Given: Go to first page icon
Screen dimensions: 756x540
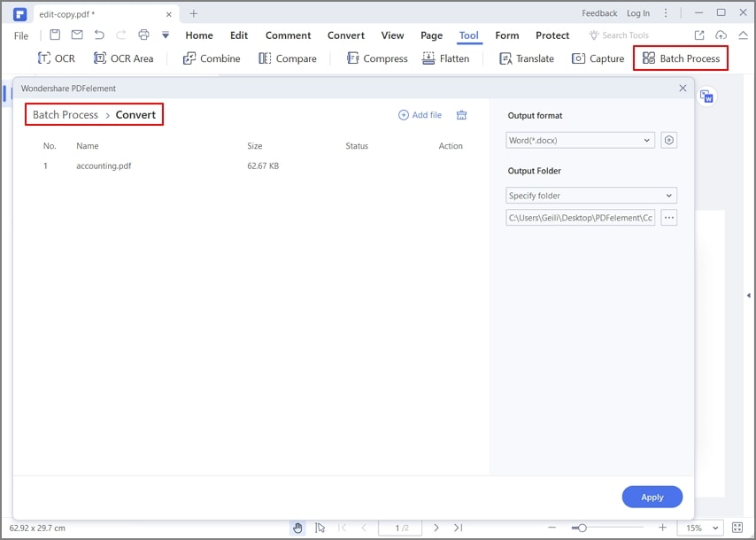Looking at the screenshot, I should click(342, 528).
